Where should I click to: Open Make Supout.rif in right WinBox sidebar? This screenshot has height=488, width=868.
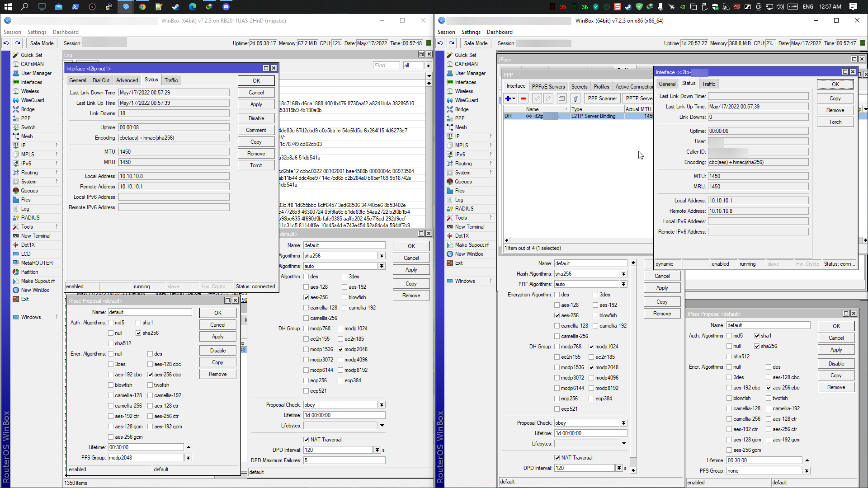coord(472,245)
